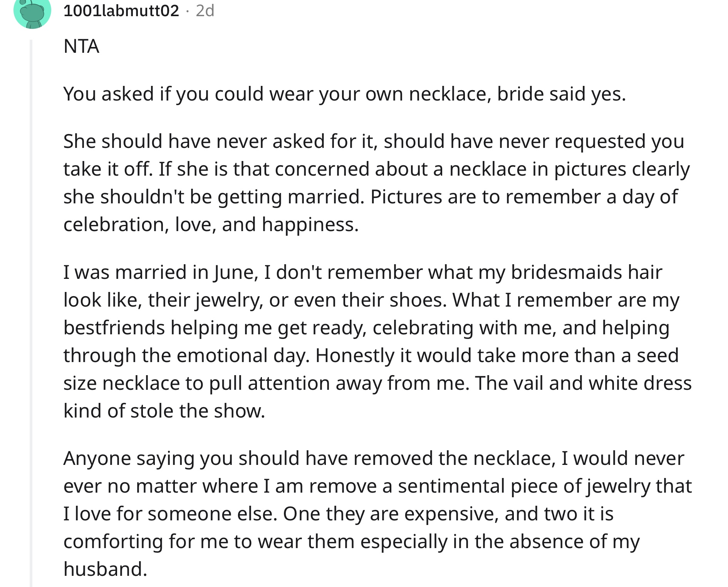Image resolution: width=728 pixels, height=587 pixels.
Task: Click the line starting 'I love for someone else'
Action: (x=338, y=514)
